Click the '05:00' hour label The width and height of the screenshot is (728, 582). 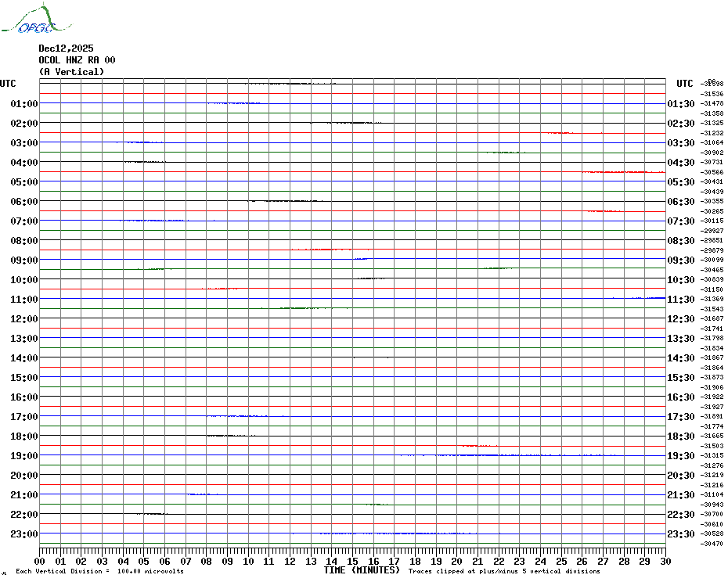[x=24, y=182]
